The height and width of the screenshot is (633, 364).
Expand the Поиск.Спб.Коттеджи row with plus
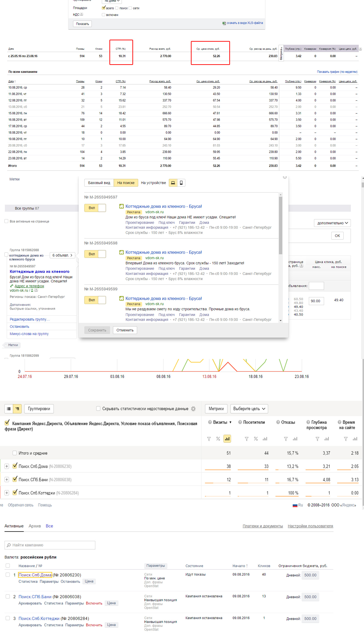tap(7, 493)
